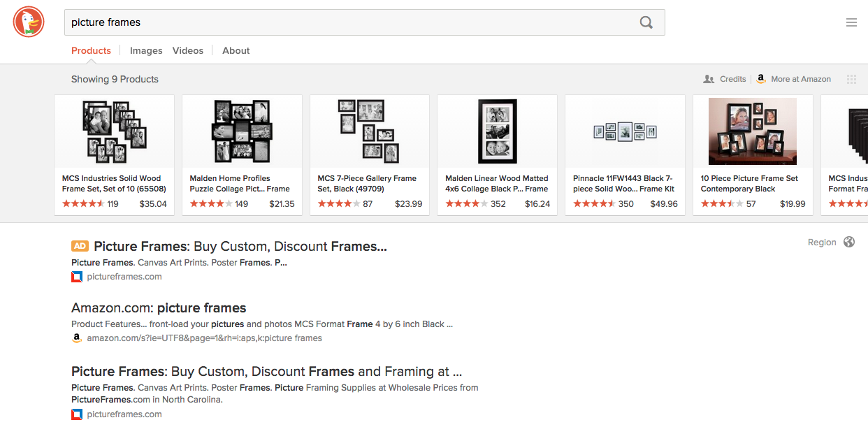Select the 10 Piece Picture Frame Set image
This screenshot has width=868, height=427.
tap(752, 131)
